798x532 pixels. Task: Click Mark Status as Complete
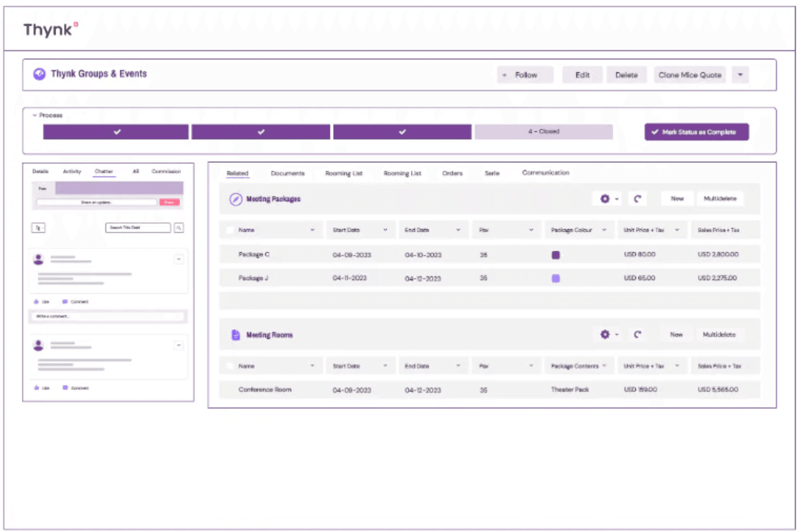click(x=697, y=132)
